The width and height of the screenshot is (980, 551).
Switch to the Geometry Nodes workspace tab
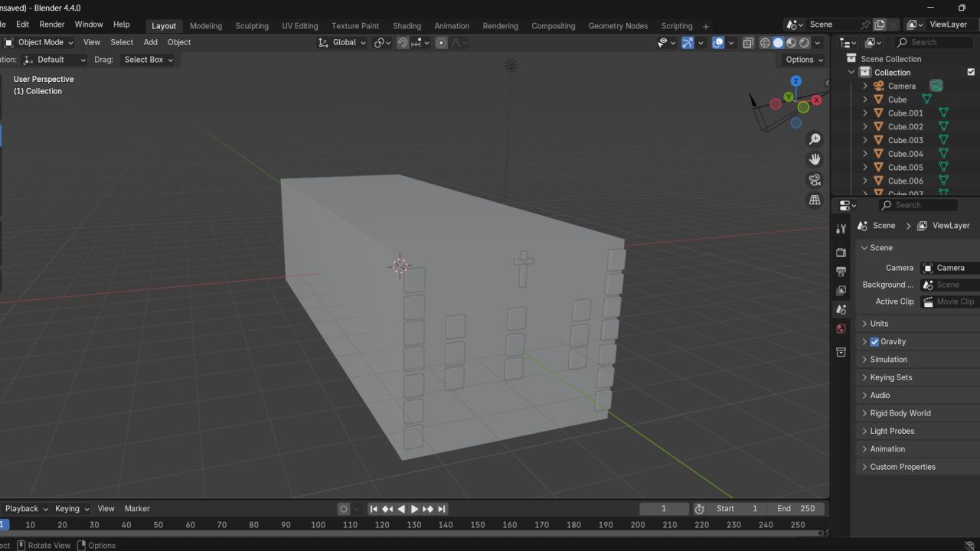618,26
